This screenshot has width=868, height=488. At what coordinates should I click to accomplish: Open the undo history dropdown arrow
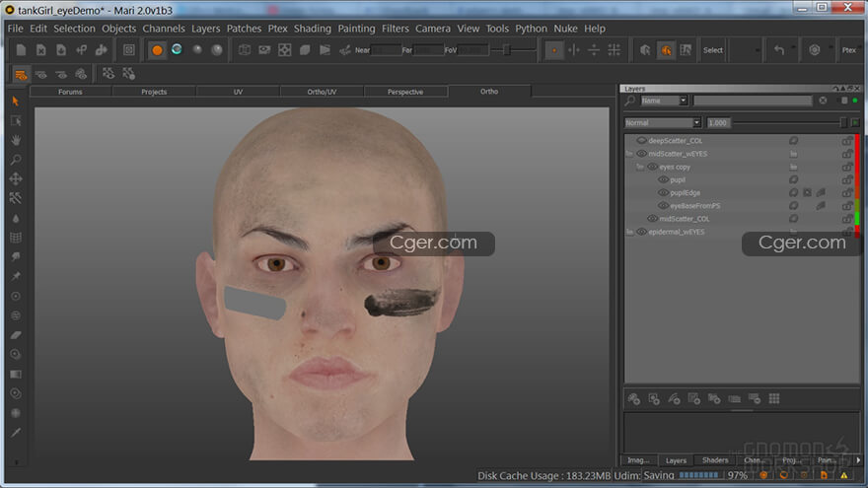793,47
